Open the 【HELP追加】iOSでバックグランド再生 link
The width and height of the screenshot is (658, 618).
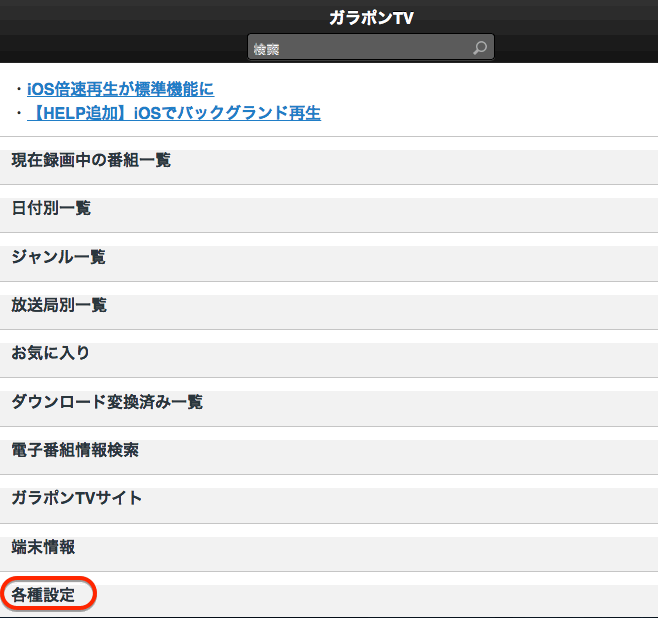pos(174,113)
